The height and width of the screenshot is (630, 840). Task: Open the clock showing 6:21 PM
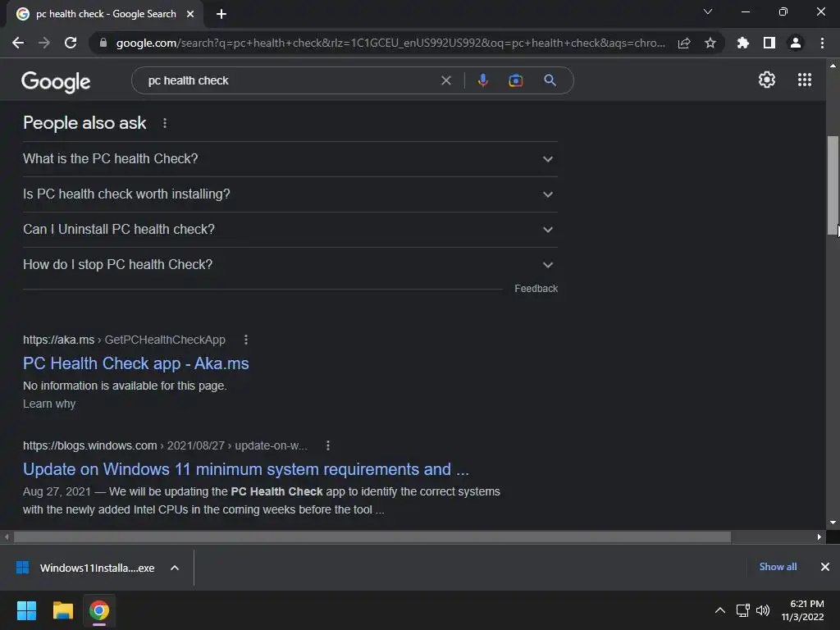[802, 610]
